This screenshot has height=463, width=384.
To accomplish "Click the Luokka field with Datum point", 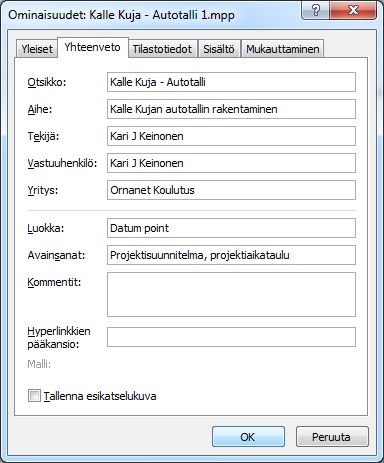I will (231, 228).
